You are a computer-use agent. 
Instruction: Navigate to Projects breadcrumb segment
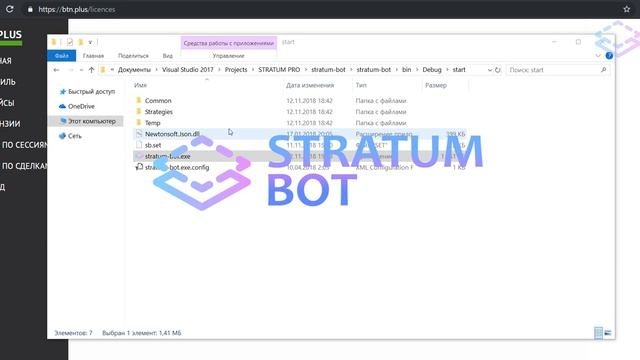(236, 70)
